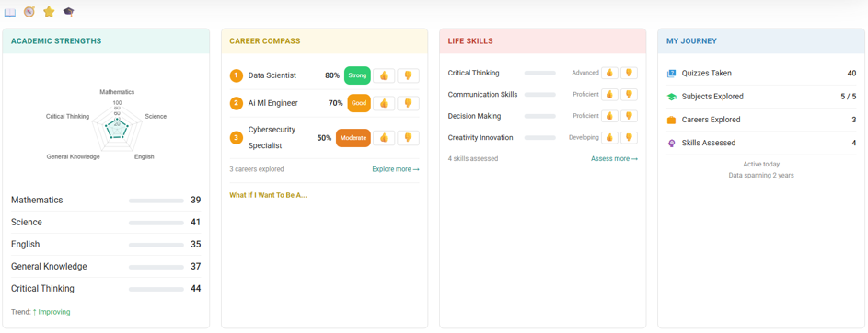Screen dimensions: 868x333
Task: Like the Critical Thinking life skill
Action: pyautogui.click(x=609, y=73)
